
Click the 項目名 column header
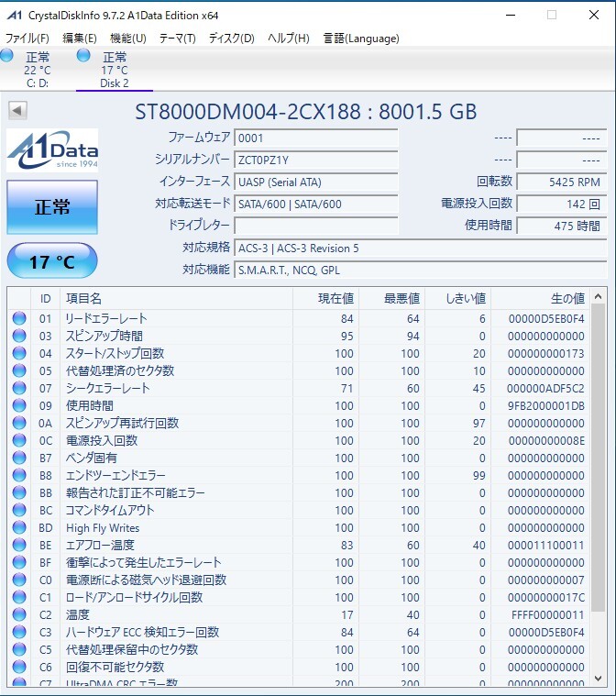click(x=177, y=298)
